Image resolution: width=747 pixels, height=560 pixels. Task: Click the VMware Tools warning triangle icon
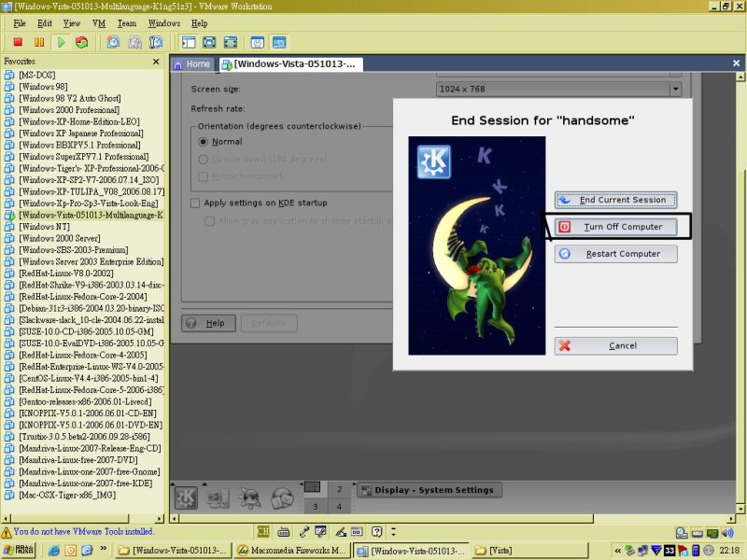tap(7, 532)
